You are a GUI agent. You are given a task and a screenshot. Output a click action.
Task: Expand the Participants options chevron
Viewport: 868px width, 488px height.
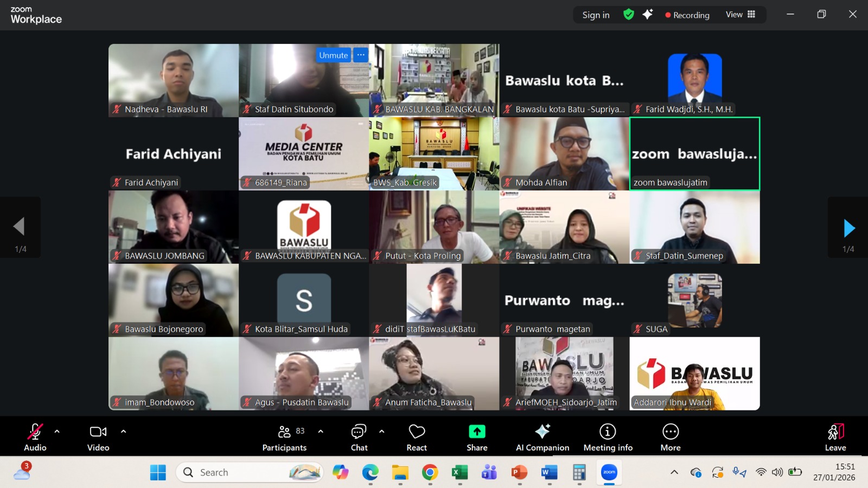[x=321, y=432]
